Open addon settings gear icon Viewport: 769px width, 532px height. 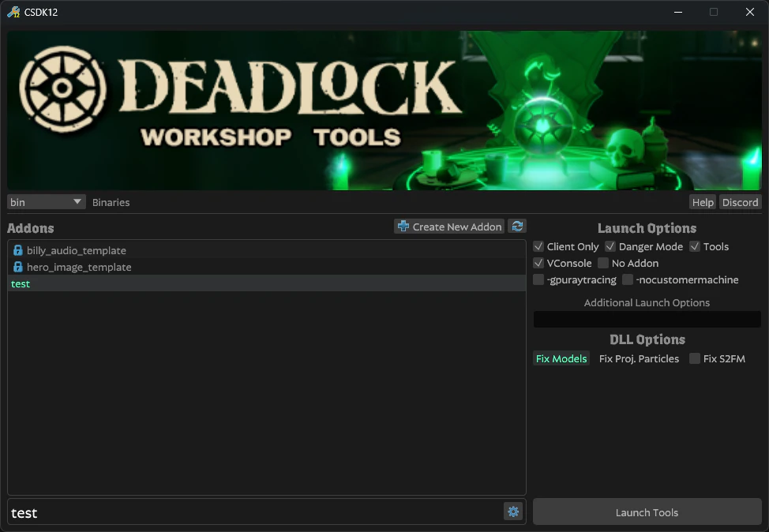coord(513,511)
